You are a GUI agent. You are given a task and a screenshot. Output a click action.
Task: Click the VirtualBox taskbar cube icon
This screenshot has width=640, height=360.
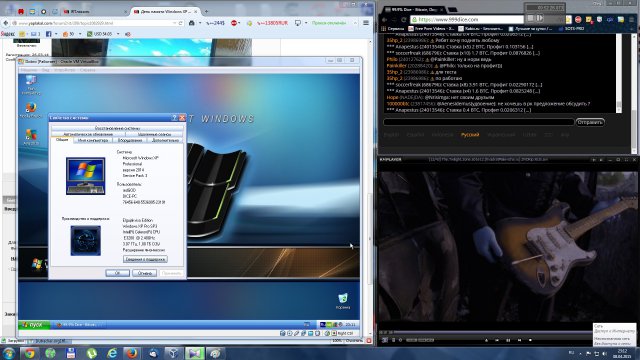[x=173, y=353]
